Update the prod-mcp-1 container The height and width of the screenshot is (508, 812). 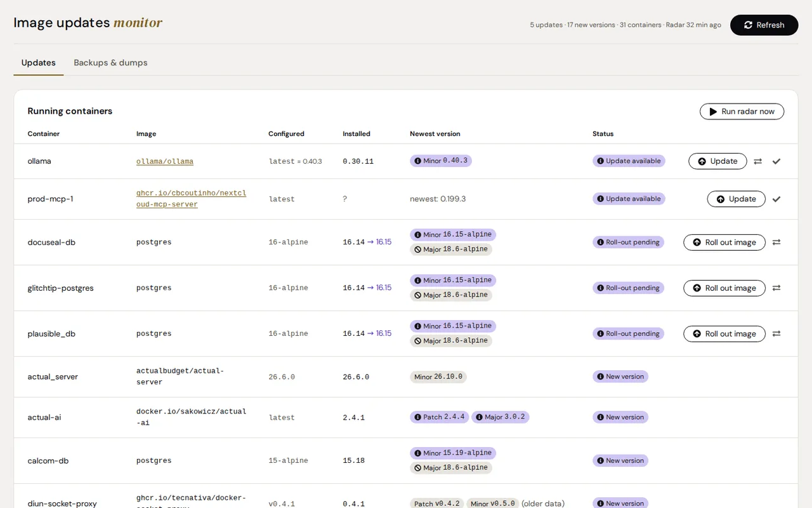click(737, 199)
